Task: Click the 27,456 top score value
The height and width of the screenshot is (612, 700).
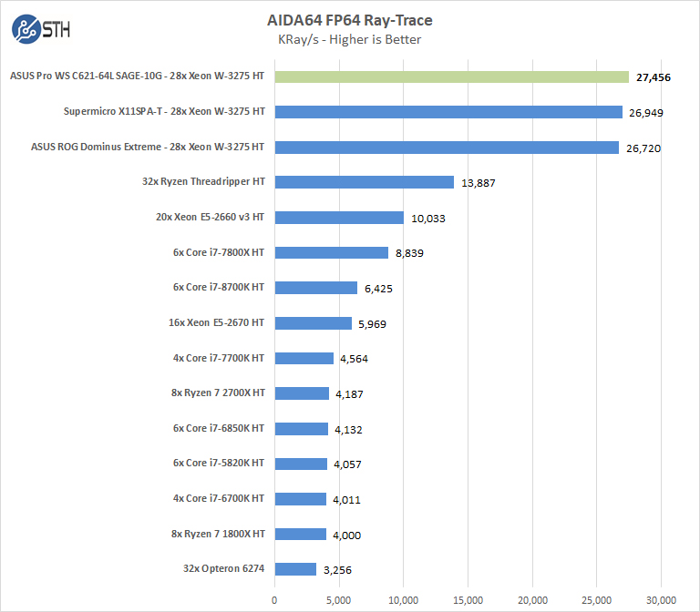Action: pyautogui.click(x=652, y=77)
